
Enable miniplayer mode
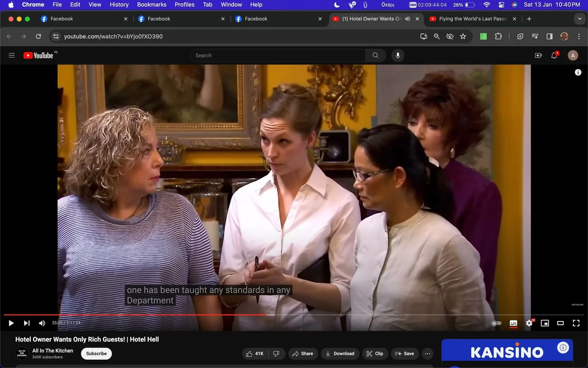click(545, 323)
